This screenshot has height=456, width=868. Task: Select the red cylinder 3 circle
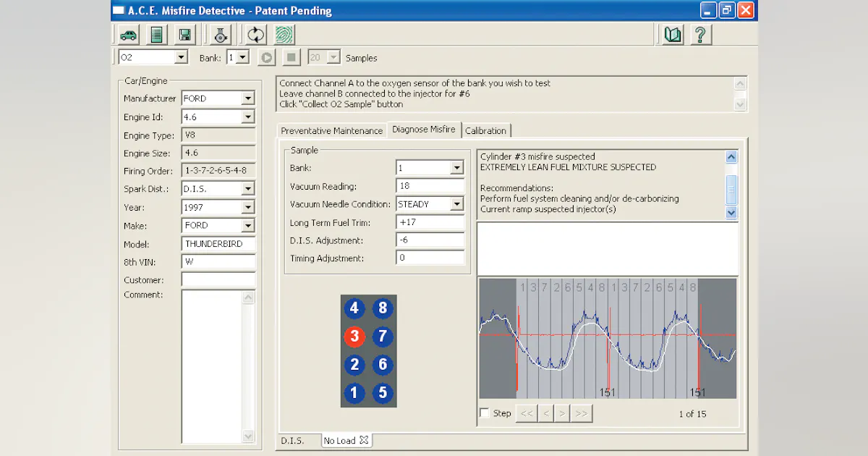pyautogui.click(x=354, y=337)
